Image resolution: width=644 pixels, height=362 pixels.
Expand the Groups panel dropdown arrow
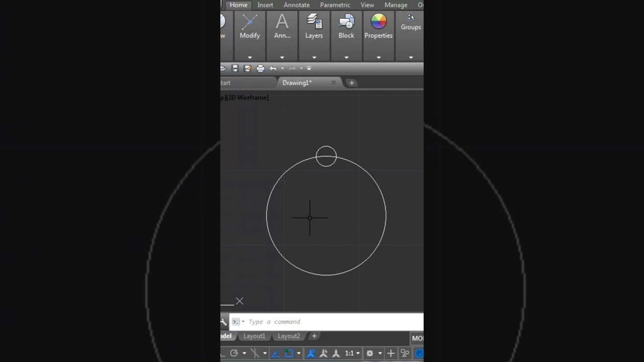click(x=411, y=57)
